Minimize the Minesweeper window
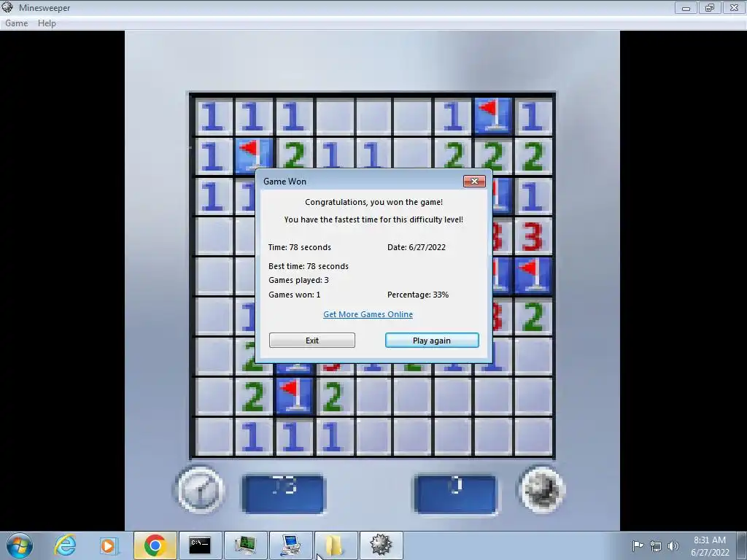747x560 pixels. [x=686, y=7]
